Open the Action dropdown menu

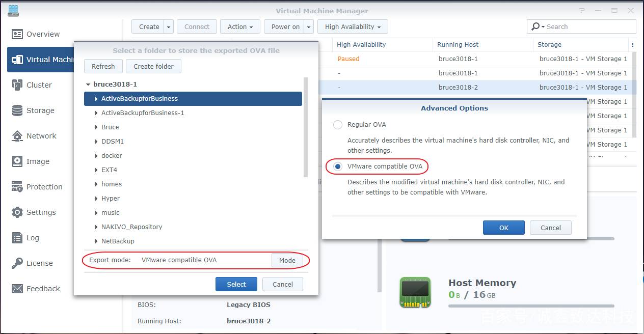click(240, 27)
